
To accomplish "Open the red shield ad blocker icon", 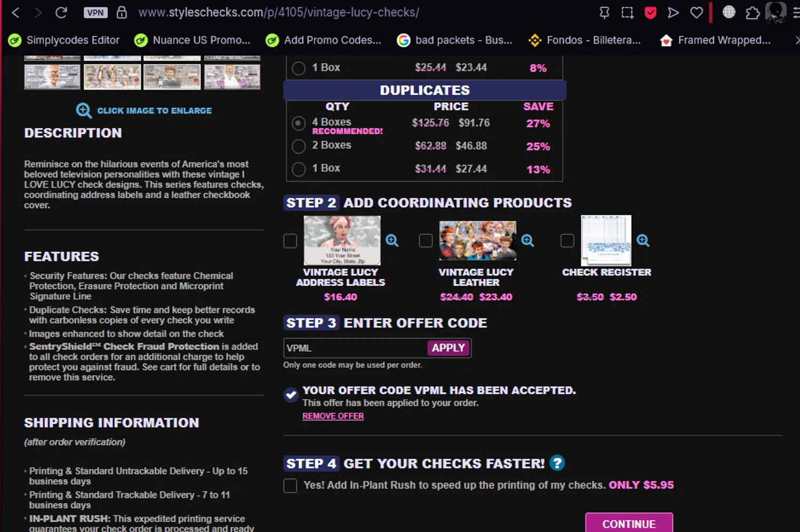I will (x=651, y=13).
